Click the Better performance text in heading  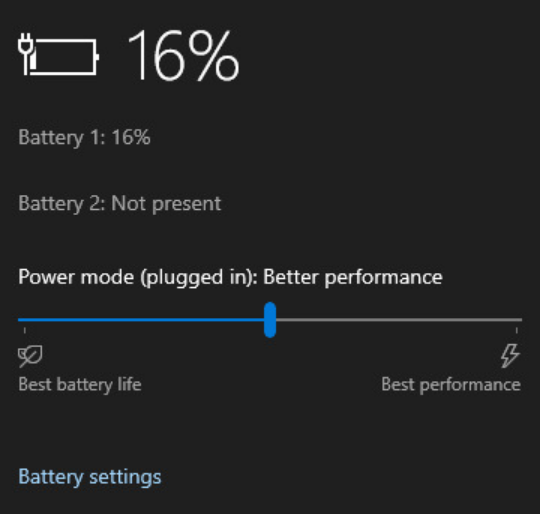(x=353, y=277)
